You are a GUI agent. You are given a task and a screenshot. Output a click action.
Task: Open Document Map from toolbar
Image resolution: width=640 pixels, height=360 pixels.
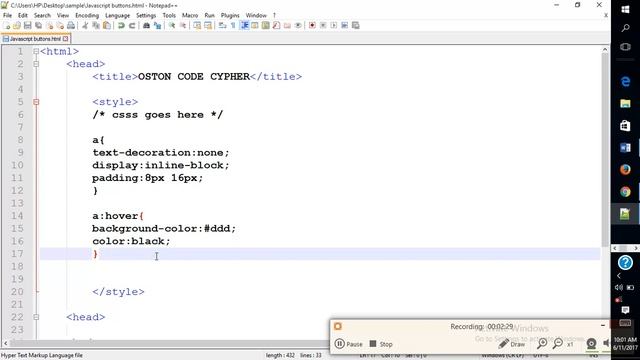tap(265, 25)
